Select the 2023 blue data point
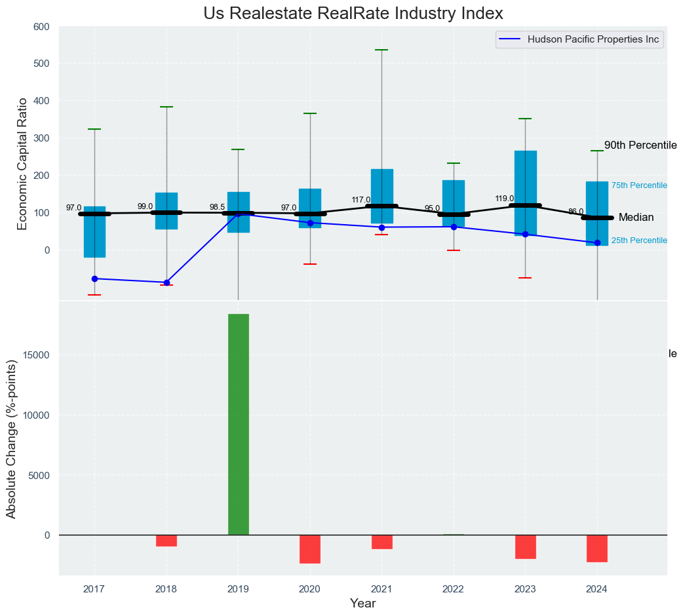 tap(525, 234)
